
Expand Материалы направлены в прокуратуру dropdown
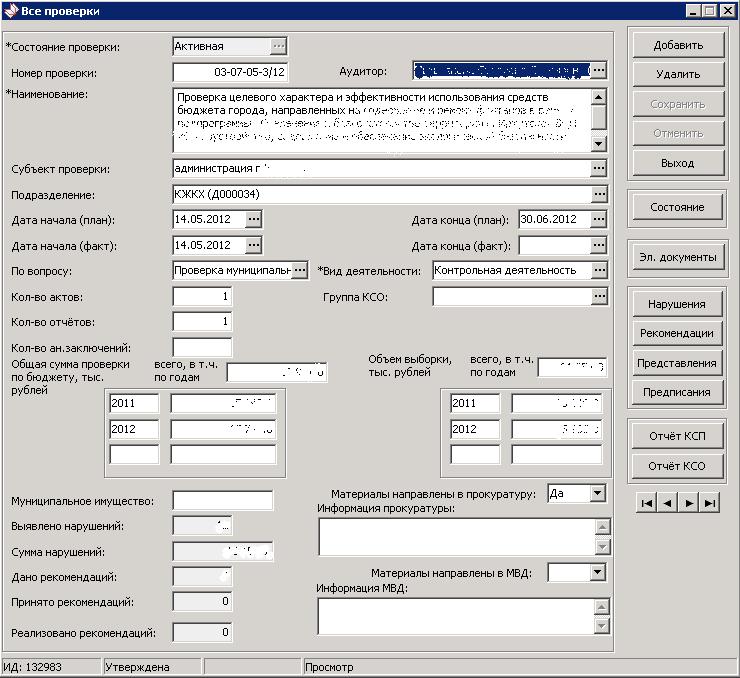(x=597, y=494)
